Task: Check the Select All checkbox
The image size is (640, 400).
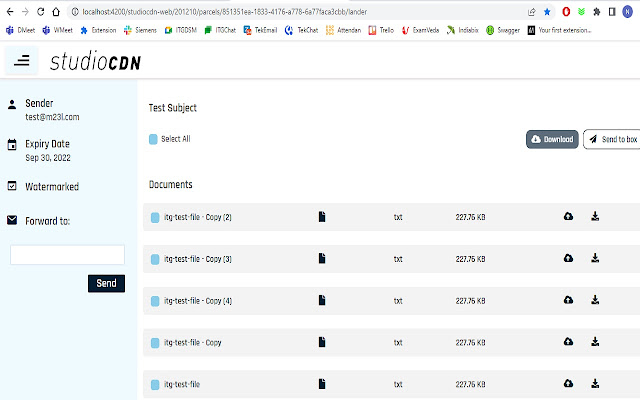Action: (153, 139)
